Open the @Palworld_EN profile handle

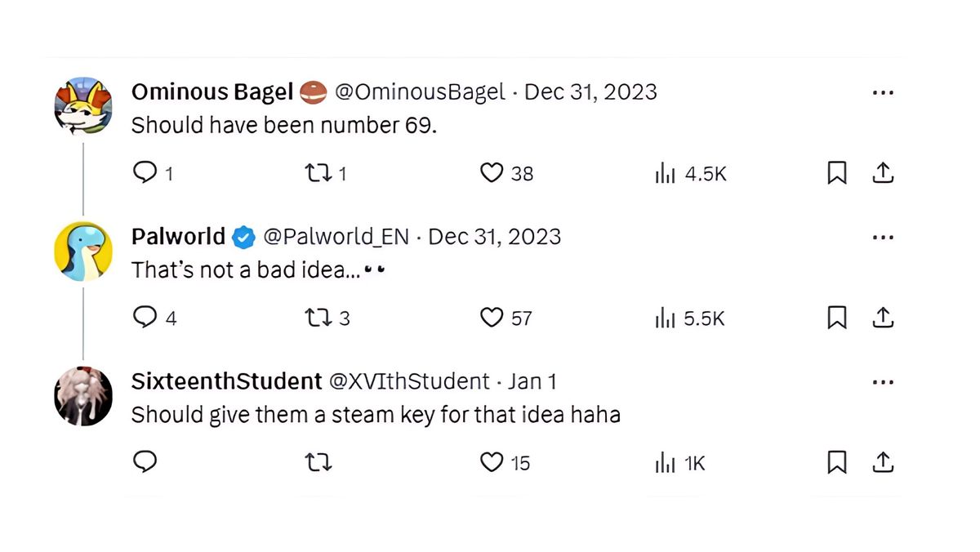[335, 237]
